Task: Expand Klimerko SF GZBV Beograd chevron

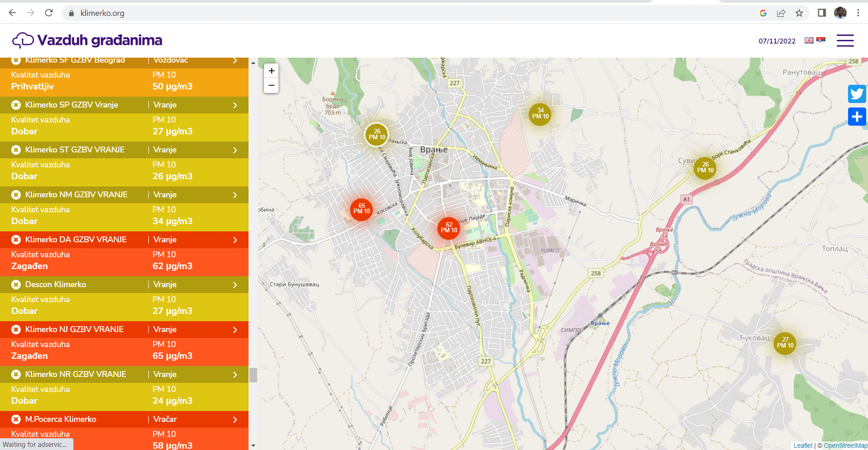Action: click(x=235, y=61)
